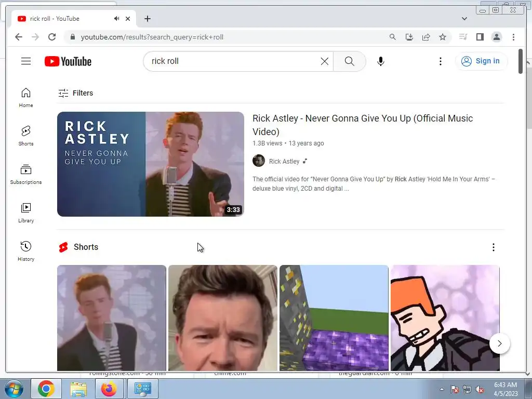Clear the rick roll search text

pos(325,61)
